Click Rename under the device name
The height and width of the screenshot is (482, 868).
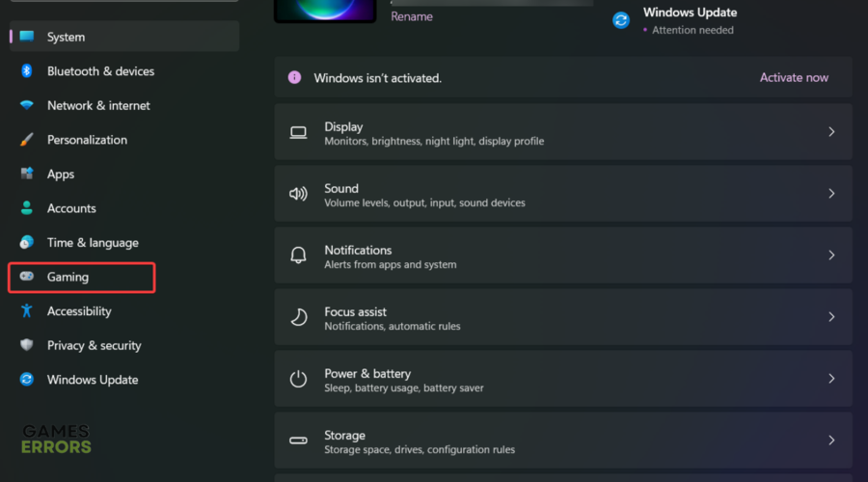(412, 16)
